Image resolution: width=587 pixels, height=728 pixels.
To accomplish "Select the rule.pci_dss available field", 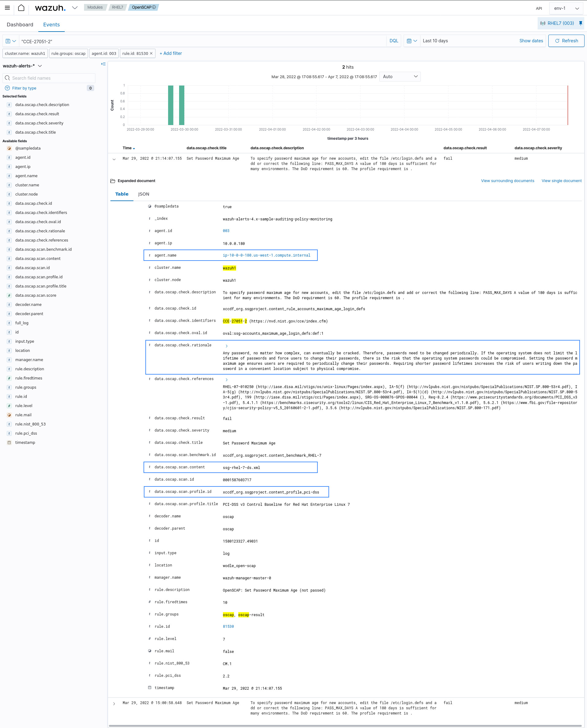I will coord(26,433).
